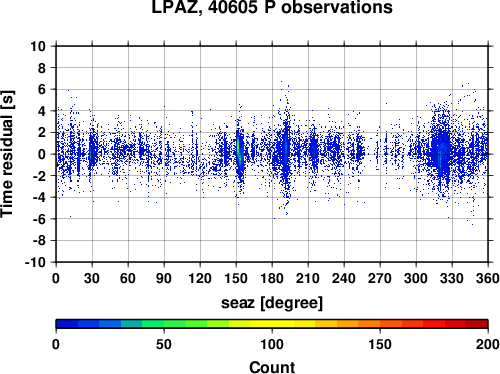Click colorbar tick label 200
The width and height of the screenshot is (500, 374).
coord(488,344)
